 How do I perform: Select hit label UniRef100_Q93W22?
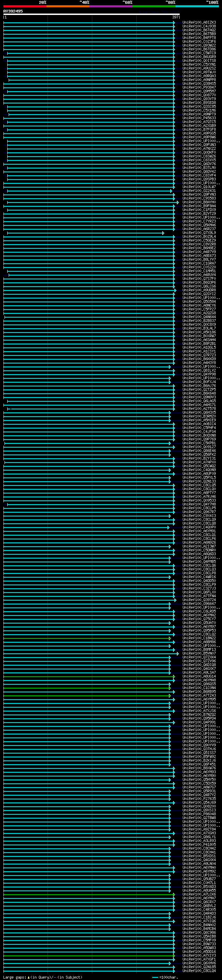pyautogui.click(x=199, y=45)
